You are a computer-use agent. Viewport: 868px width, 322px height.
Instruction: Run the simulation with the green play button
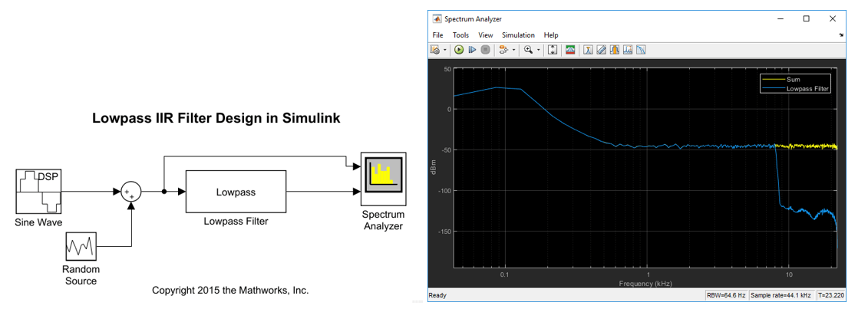tap(458, 50)
